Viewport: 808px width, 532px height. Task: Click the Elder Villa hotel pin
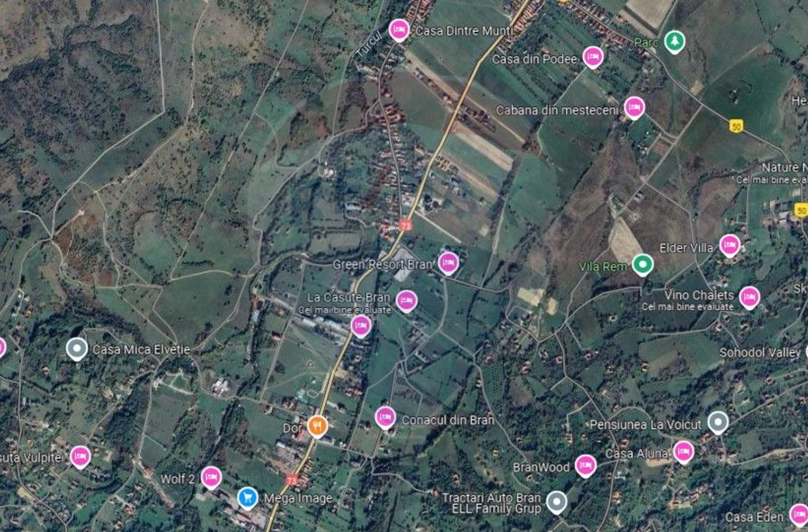coord(729,246)
